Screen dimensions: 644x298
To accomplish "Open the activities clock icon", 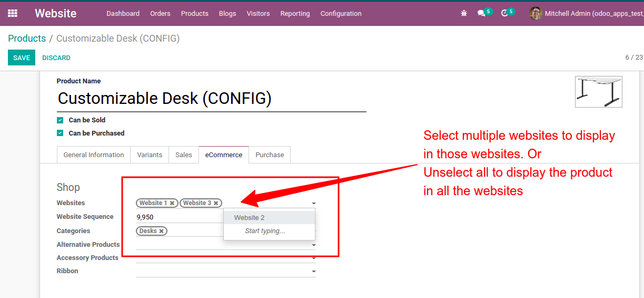I will [x=504, y=13].
